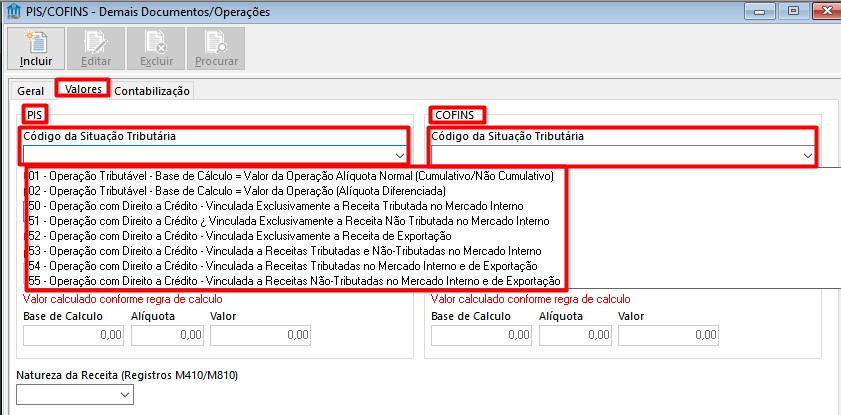Select option 01 - Alíquota Normal

click(293, 175)
